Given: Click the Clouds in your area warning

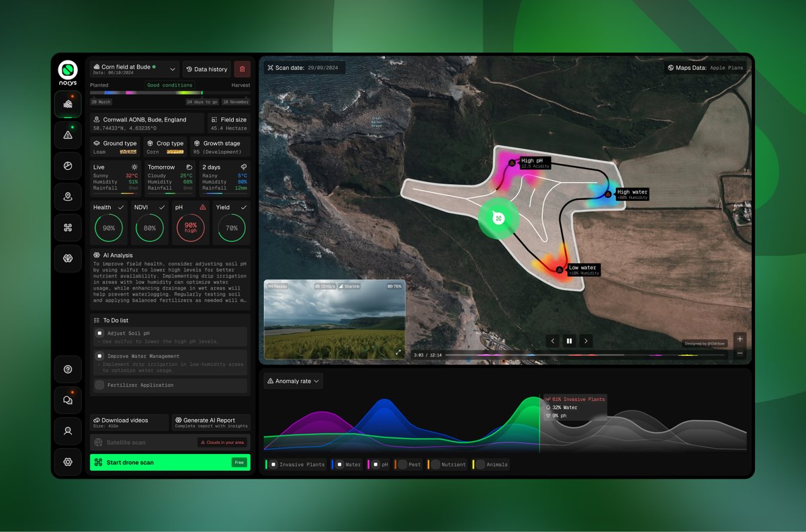Looking at the screenshot, I should 222,442.
